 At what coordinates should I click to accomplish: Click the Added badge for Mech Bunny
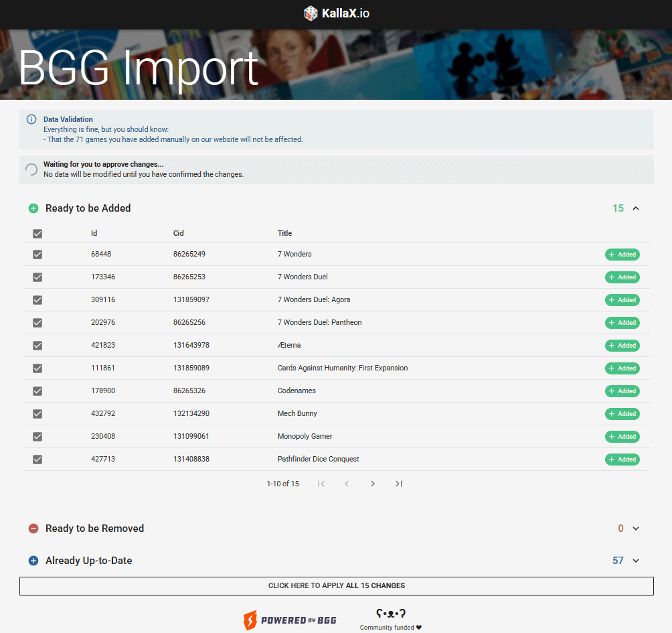[622, 414]
